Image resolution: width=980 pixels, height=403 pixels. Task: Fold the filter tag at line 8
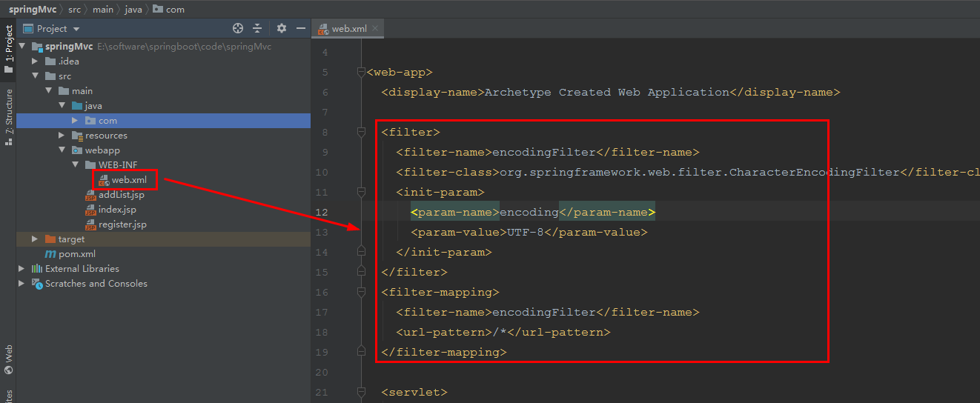pyautogui.click(x=361, y=132)
